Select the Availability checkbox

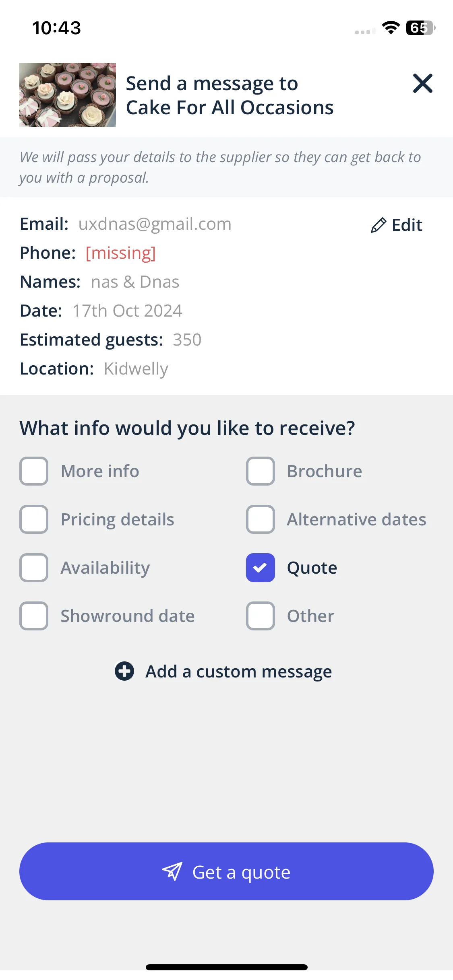pos(34,568)
